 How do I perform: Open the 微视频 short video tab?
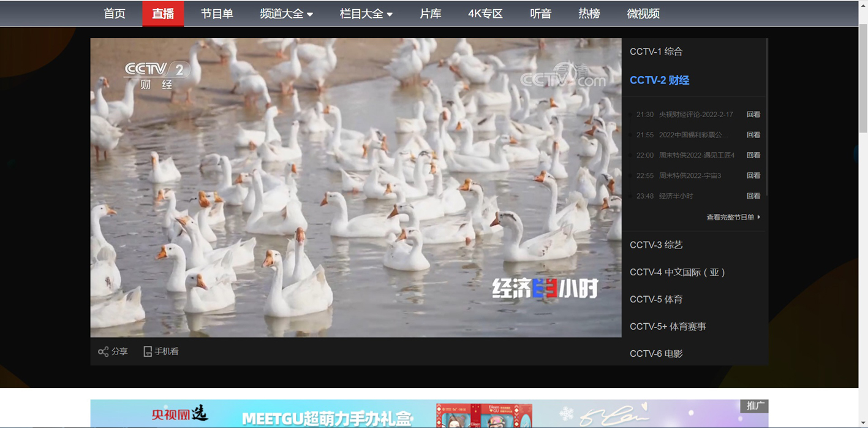pyautogui.click(x=643, y=13)
